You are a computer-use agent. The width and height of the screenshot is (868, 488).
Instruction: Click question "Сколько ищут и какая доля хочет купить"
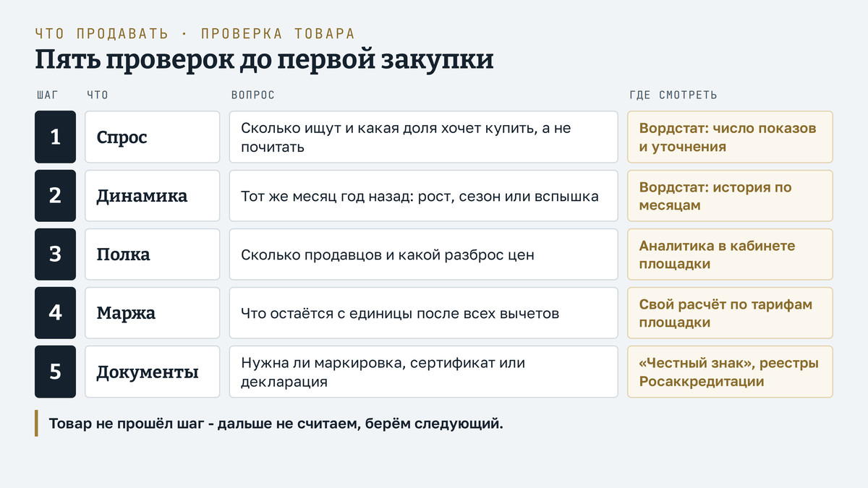424,137
